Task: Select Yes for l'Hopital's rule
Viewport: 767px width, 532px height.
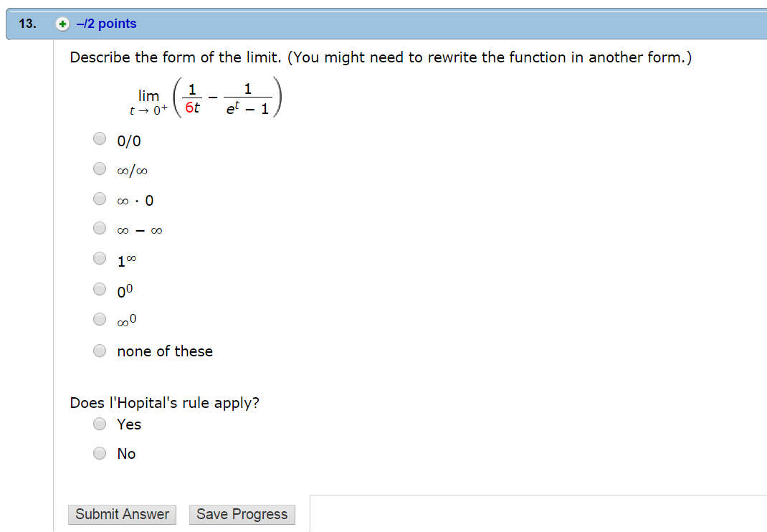Action: click(100, 423)
